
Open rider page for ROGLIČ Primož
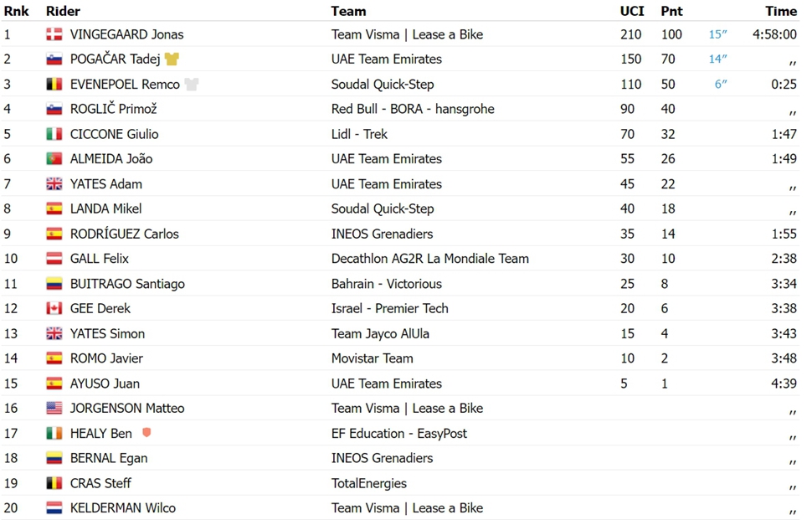(x=113, y=109)
